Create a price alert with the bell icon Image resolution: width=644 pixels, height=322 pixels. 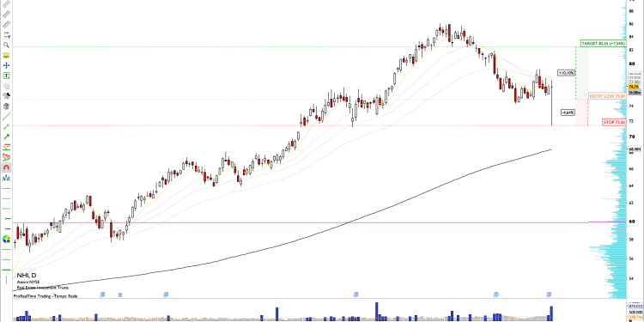[6, 55]
